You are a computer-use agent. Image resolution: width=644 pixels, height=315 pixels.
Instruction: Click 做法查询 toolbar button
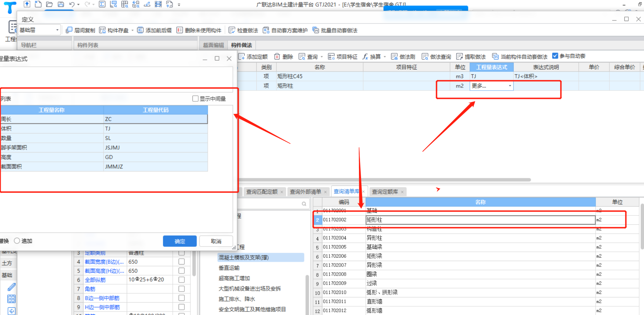[437, 56]
